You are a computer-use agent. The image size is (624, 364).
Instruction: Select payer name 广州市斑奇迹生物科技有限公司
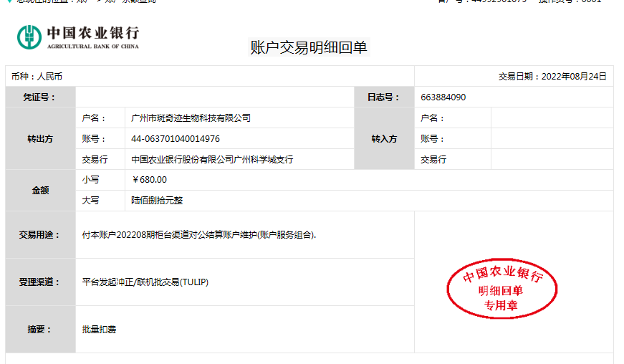191,118
